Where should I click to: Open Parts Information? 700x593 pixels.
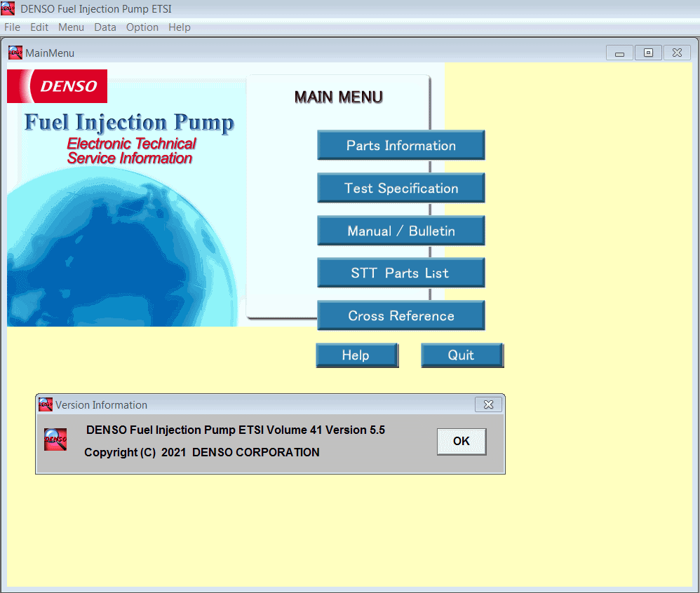click(401, 145)
